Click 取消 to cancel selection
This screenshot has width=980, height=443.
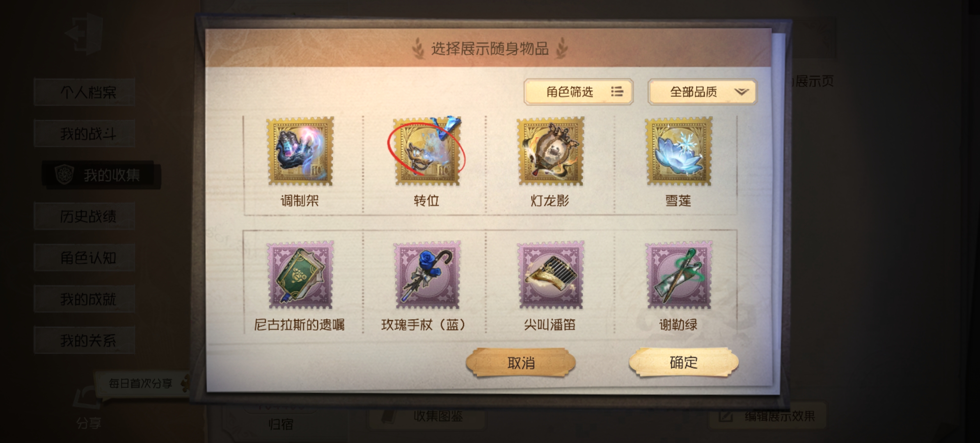[521, 363]
